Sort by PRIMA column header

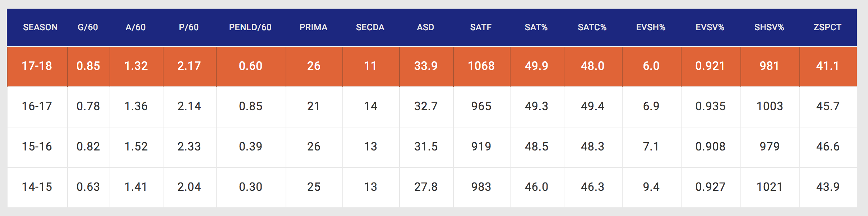click(x=314, y=27)
